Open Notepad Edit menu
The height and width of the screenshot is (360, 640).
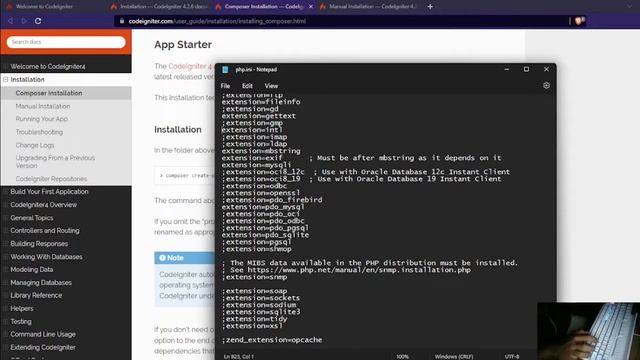[x=247, y=86]
